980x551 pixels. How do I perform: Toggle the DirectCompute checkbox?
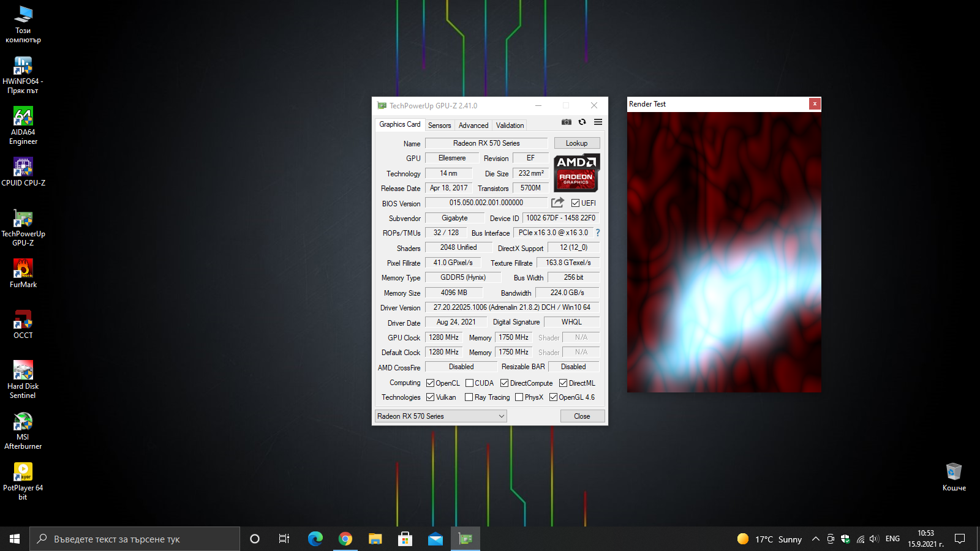click(505, 383)
